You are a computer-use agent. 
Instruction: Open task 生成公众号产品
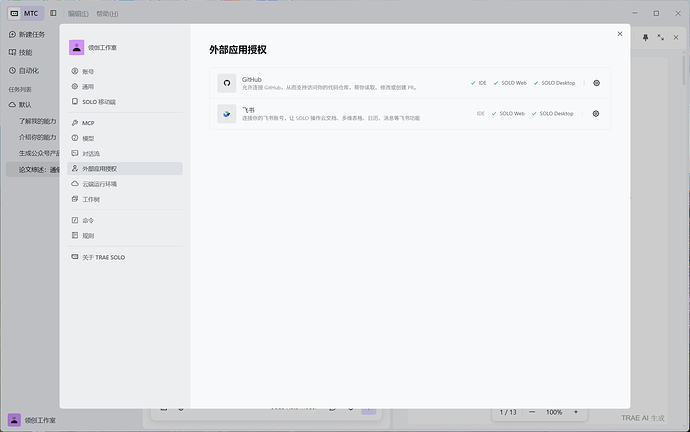point(39,153)
